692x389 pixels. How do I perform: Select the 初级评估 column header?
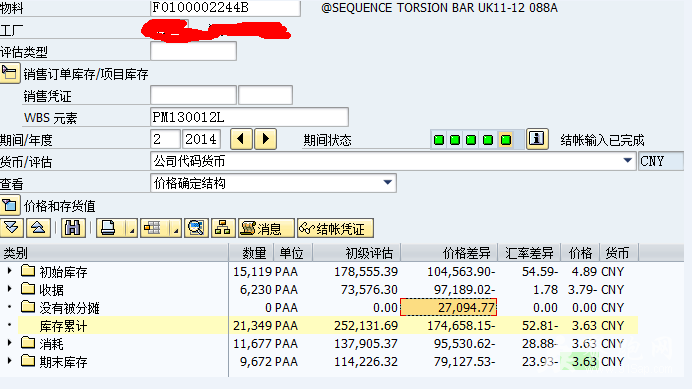[x=356, y=253]
